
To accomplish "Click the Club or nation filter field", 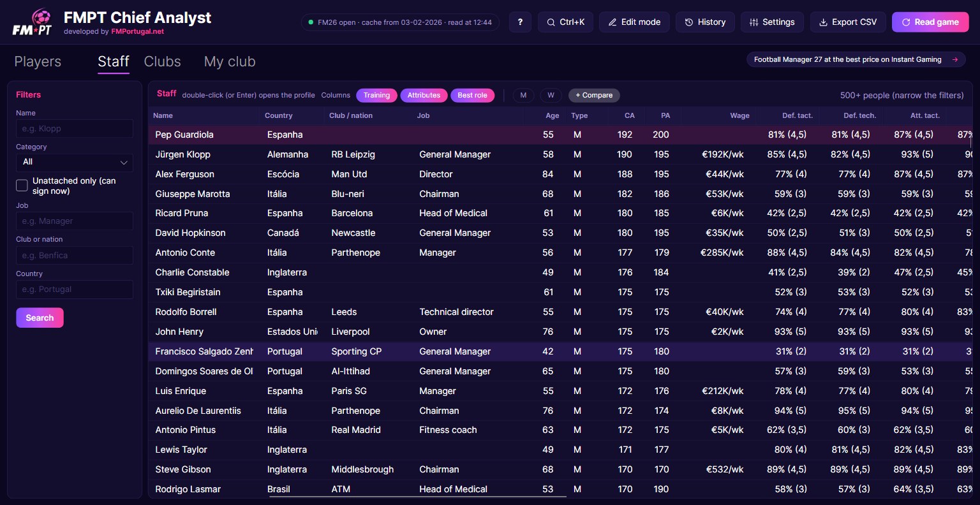I will (x=75, y=256).
